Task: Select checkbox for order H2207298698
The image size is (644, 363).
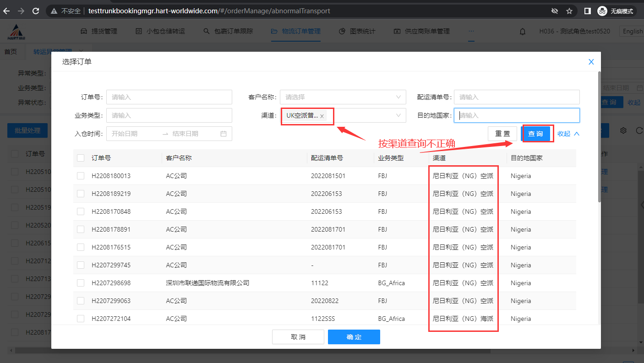Action: 81,283
